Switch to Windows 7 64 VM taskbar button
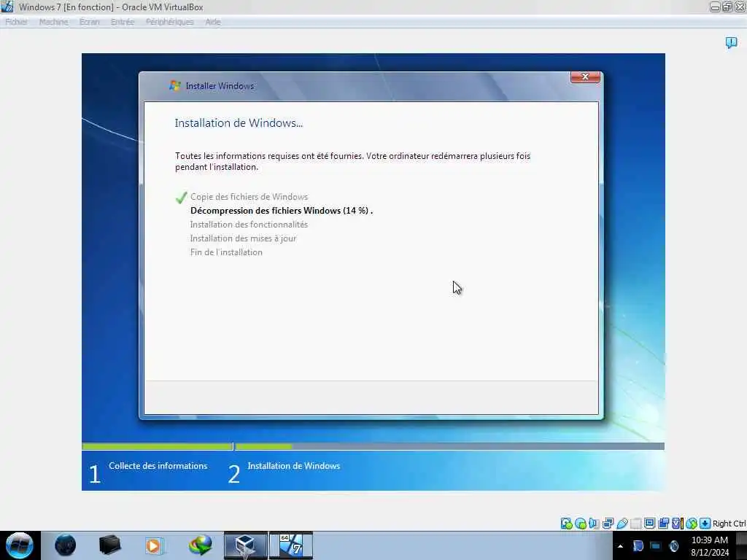Image resolution: width=747 pixels, height=560 pixels. tap(291, 545)
